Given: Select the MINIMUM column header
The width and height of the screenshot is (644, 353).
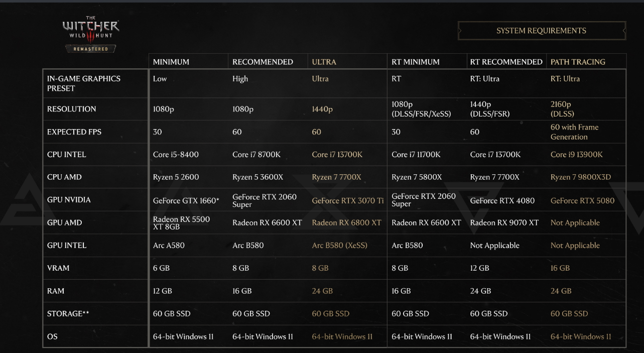Looking at the screenshot, I should click(x=171, y=62).
